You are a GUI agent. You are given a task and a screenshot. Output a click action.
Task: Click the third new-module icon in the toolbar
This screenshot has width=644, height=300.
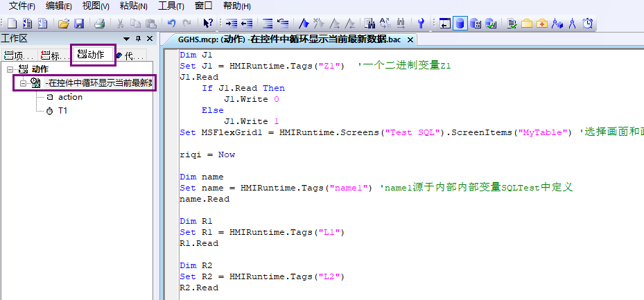[43, 24]
